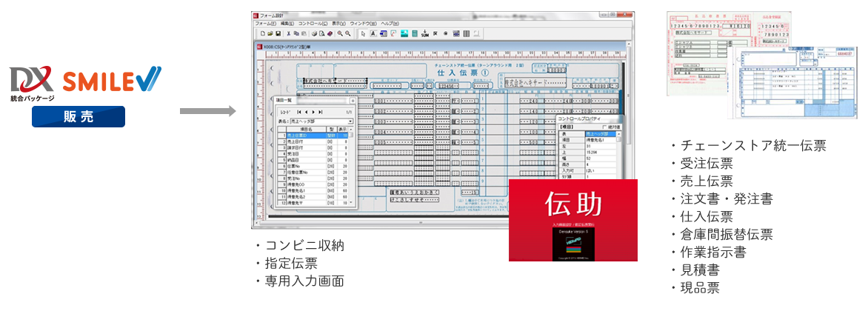The image size is (868, 314).
Task: Click the SMILE V logo
Action: click(x=112, y=78)
